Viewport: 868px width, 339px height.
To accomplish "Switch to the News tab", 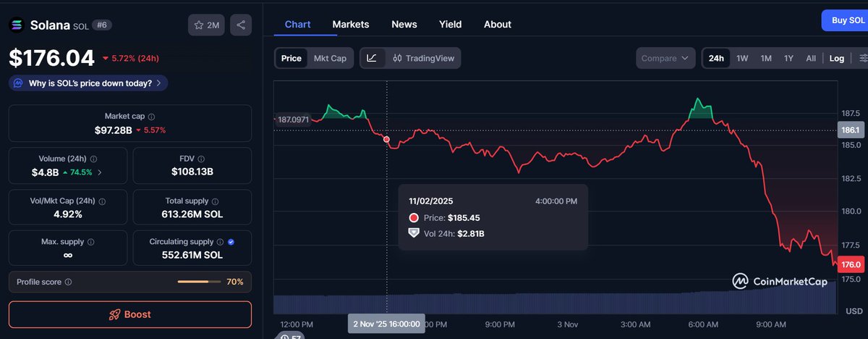I will coord(404,24).
